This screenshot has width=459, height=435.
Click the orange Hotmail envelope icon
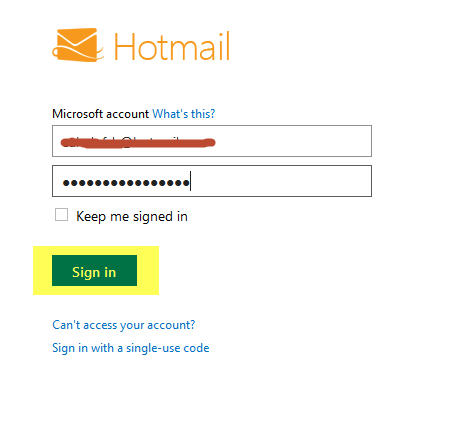77,45
